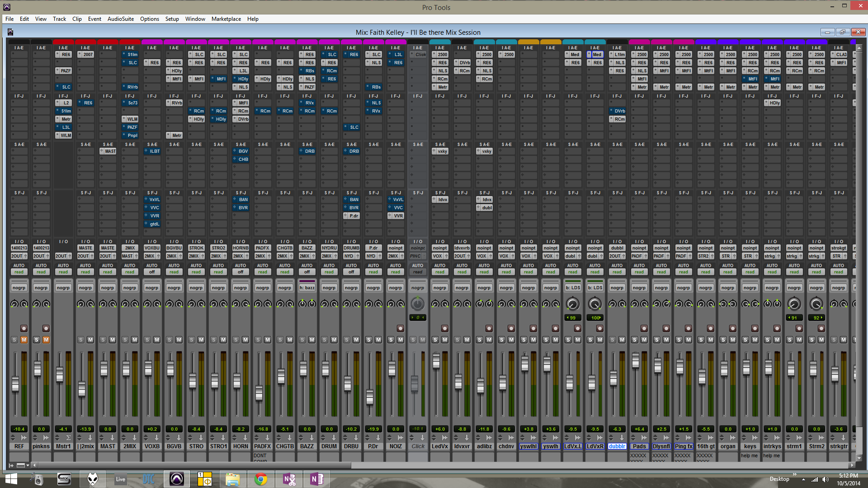Viewport: 868px width, 488px height.
Task: Click the LdVxR pan knob
Action: pyautogui.click(x=595, y=304)
